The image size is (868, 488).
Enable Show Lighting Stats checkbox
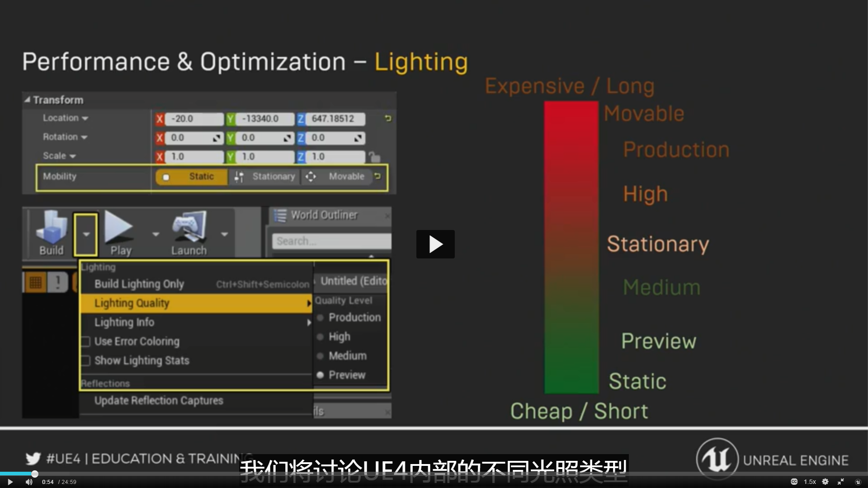pos(85,361)
